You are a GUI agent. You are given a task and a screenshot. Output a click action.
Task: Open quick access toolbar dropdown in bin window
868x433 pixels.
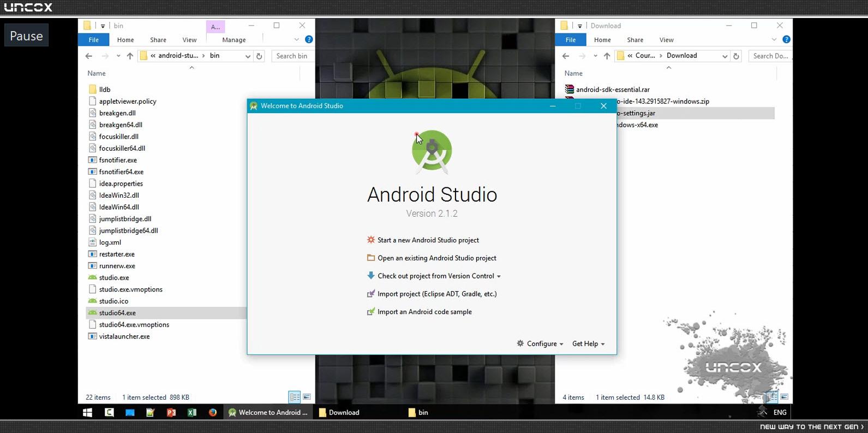coord(103,26)
